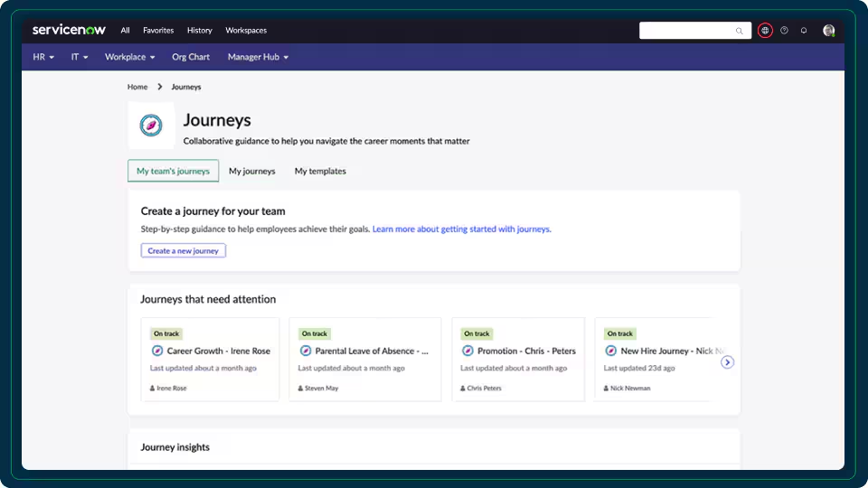Click the person icon beside Steven May

click(x=300, y=389)
